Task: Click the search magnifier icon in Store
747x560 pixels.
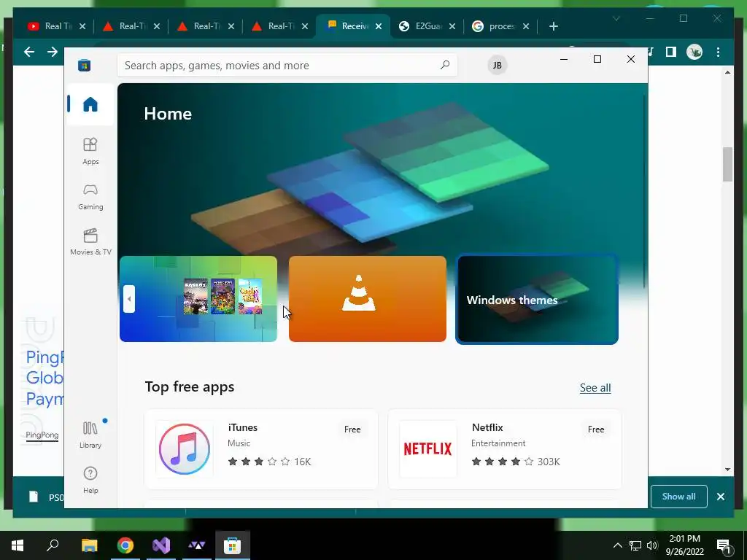Action: [444, 65]
